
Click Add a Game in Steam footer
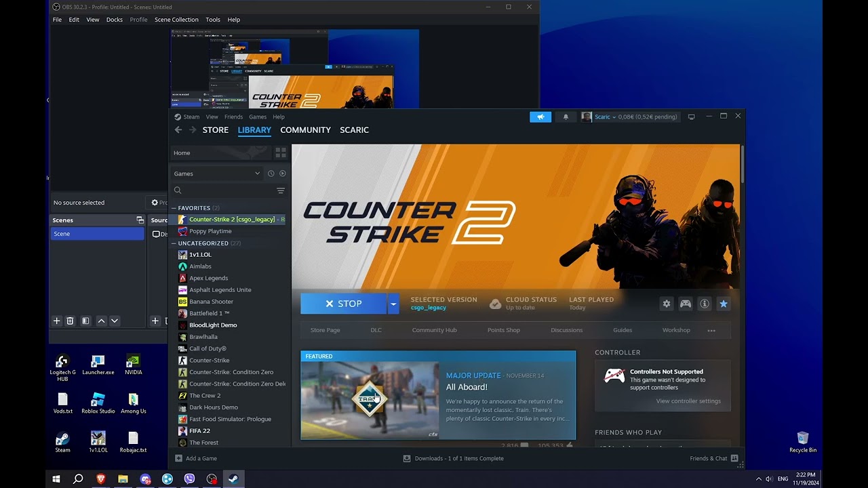click(x=196, y=459)
